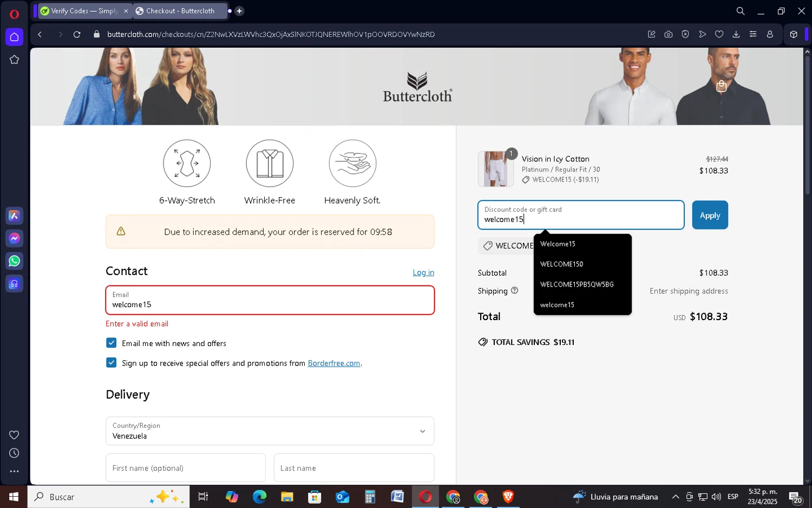
Task: Switch to the Checkout - Buttercloth tab
Action: point(181,11)
